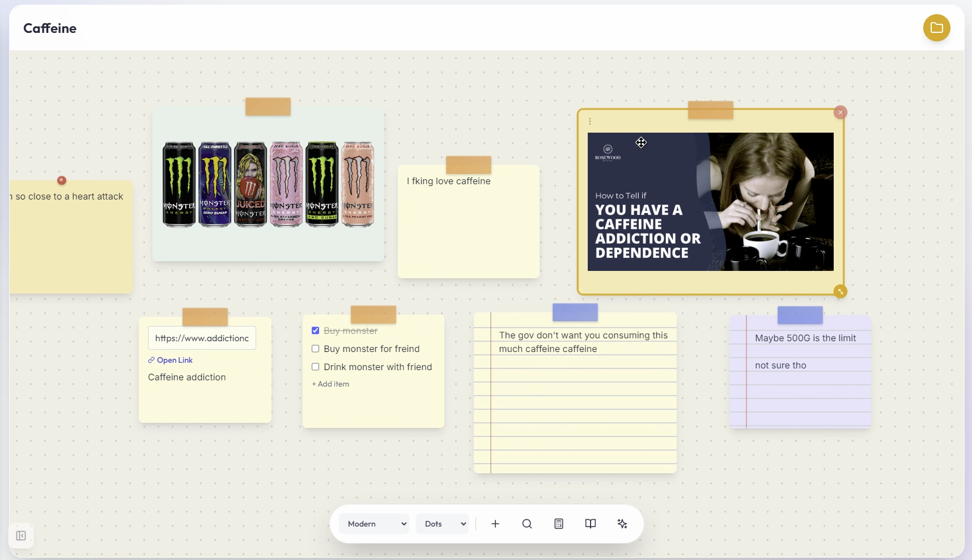This screenshot has height=560, width=972.
Task: Open the three-dot menu on the selected note
Action: coord(590,121)
